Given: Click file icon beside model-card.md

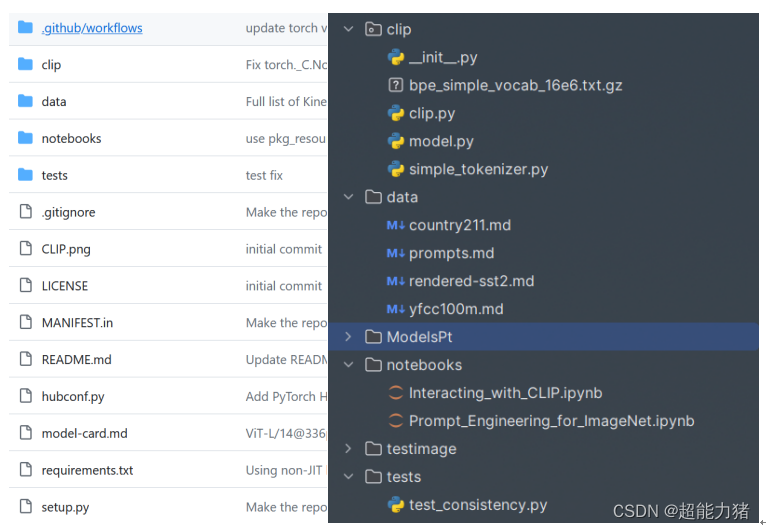Looking at the screenshot, I should coord(25,432).
